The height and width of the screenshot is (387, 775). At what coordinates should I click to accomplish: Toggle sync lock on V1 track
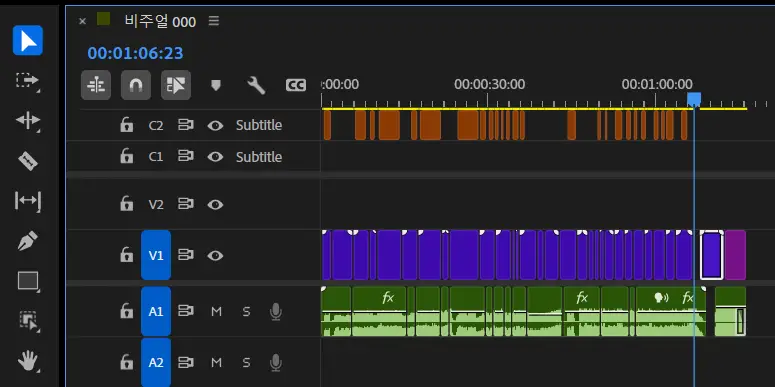click(x=185, y=255)
